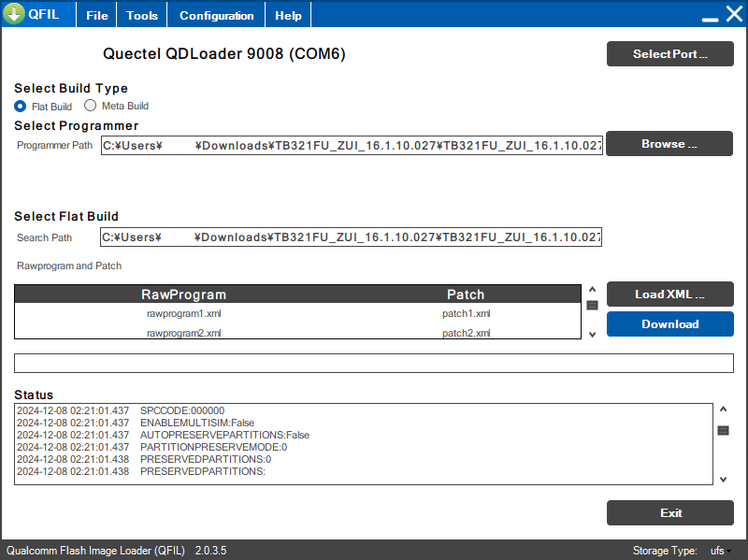This screenshot has height=560, width=748.
Task: Open the Tools menu
Action: [x=142, y=15]
